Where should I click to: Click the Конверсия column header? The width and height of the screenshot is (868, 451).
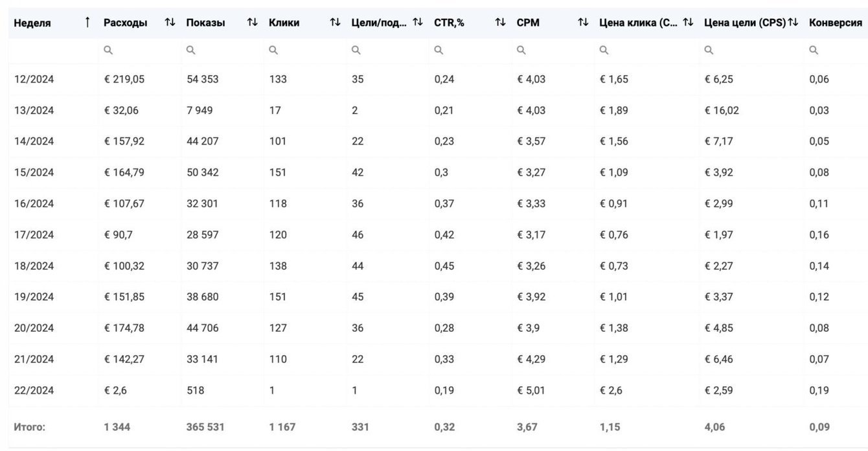(x=835, y=23)
